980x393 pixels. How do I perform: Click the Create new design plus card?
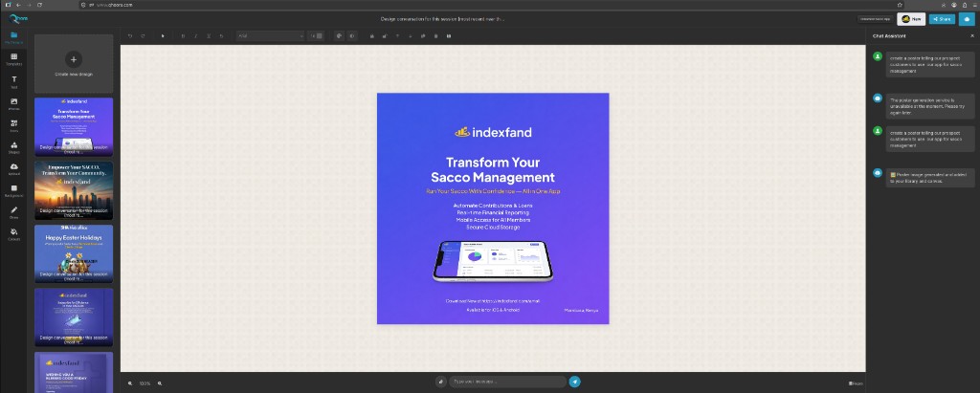(x=74, y=64)
